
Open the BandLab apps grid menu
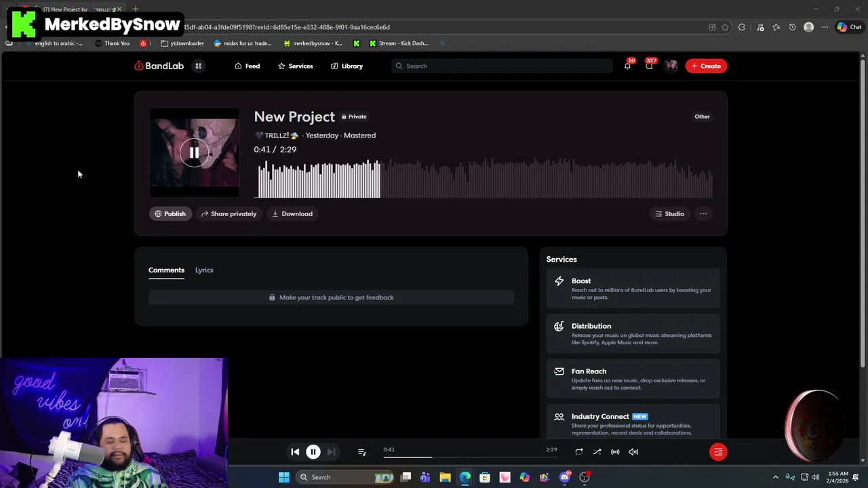coord(199,66)
